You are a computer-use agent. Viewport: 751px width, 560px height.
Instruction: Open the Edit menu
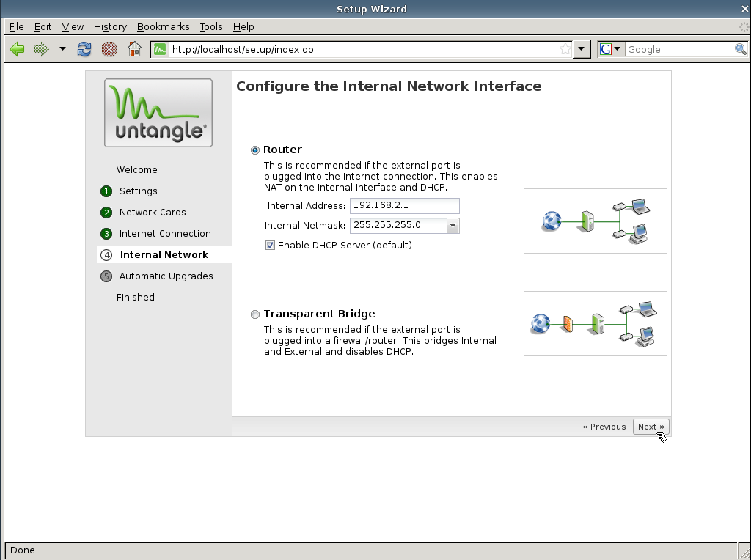tap(43, 27)
